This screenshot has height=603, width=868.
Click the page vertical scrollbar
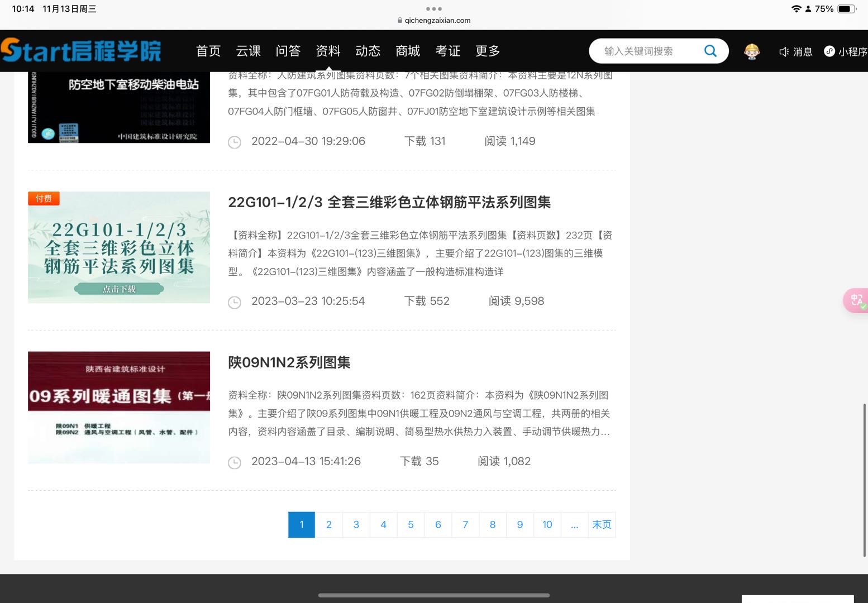[x=864, y=479]
